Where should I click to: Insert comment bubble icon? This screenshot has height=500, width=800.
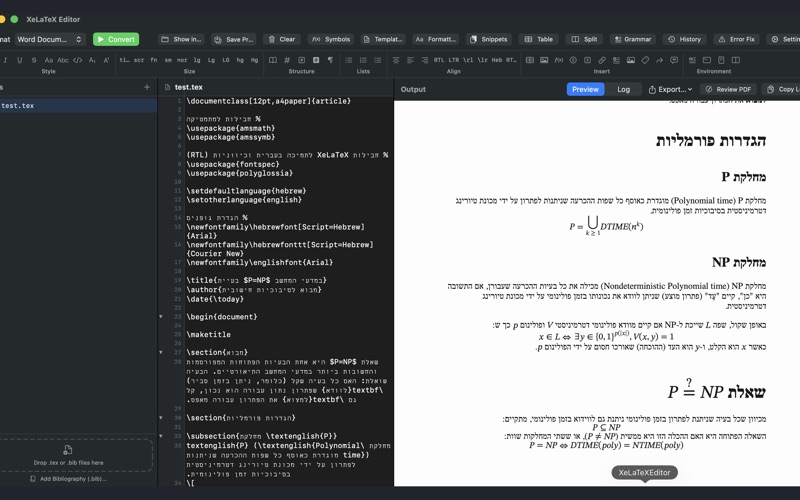pos(674,60)
